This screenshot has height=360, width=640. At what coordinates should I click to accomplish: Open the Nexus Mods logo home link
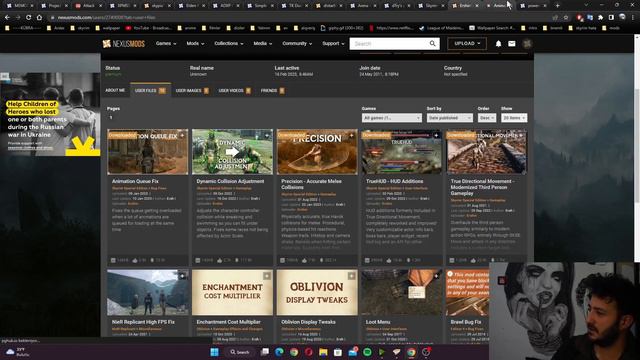pos(123,44)
